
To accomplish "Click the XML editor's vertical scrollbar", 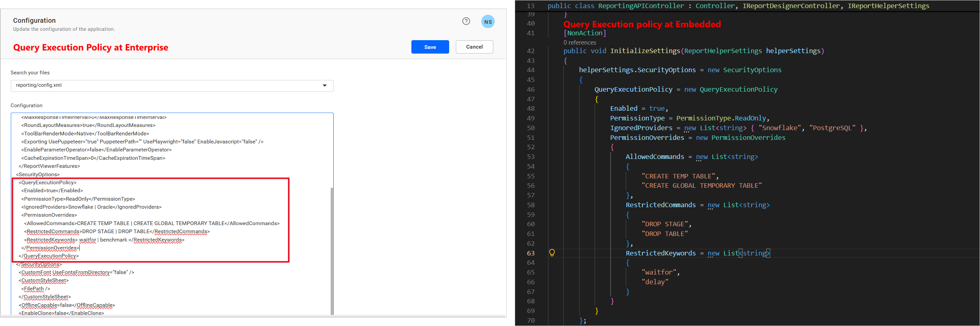I will click(x=332, y=251).
